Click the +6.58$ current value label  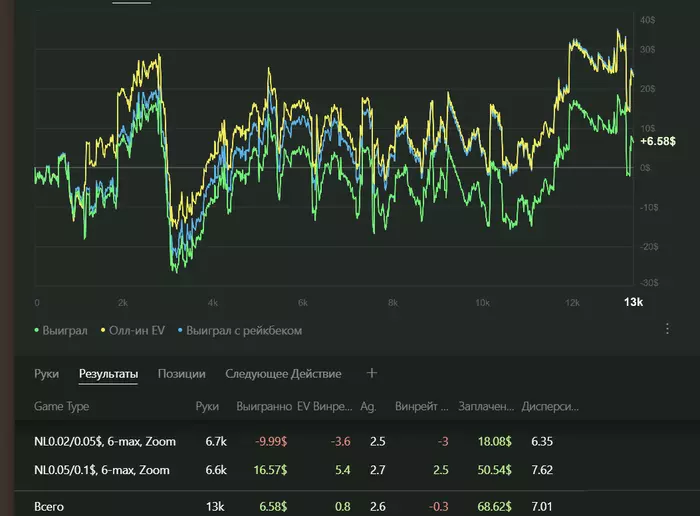click(658, 142)
